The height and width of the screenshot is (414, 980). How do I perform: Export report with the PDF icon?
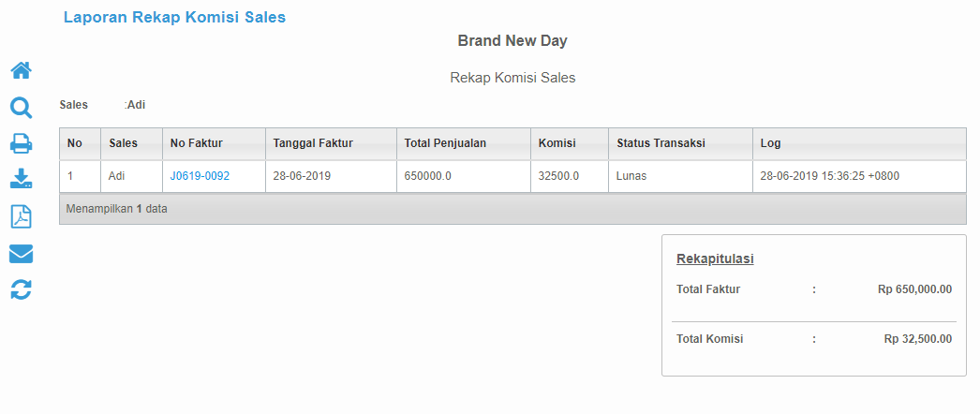(x=22, y=216)
